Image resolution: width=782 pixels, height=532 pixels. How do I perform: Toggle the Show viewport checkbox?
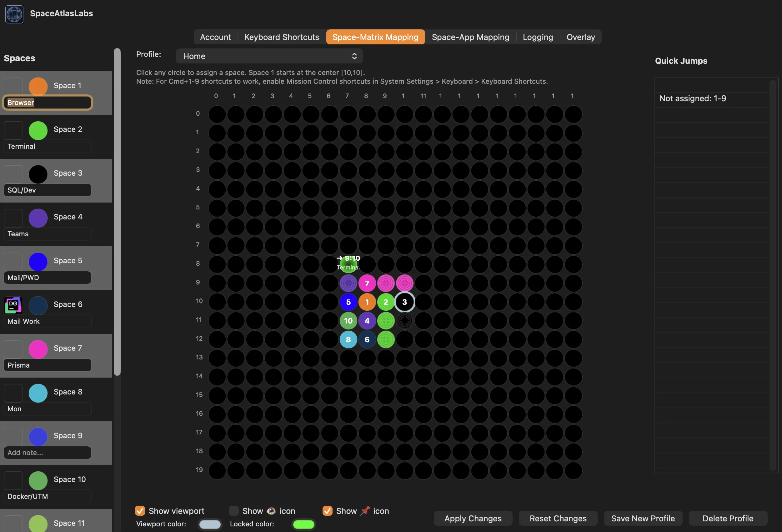(140, 510)
